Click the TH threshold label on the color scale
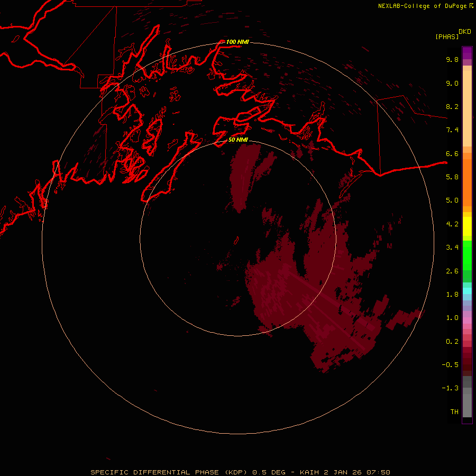476x476 pixels. (x=454, y=412)
